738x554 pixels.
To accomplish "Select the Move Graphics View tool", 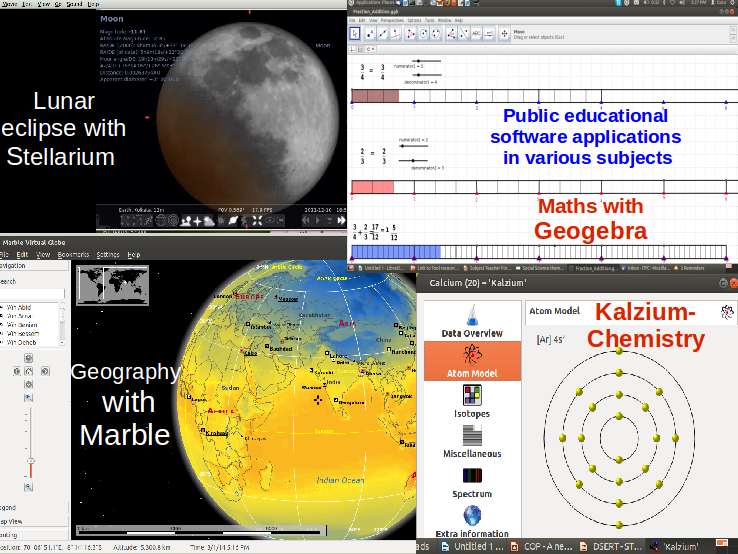I will [x=505, y=33].
